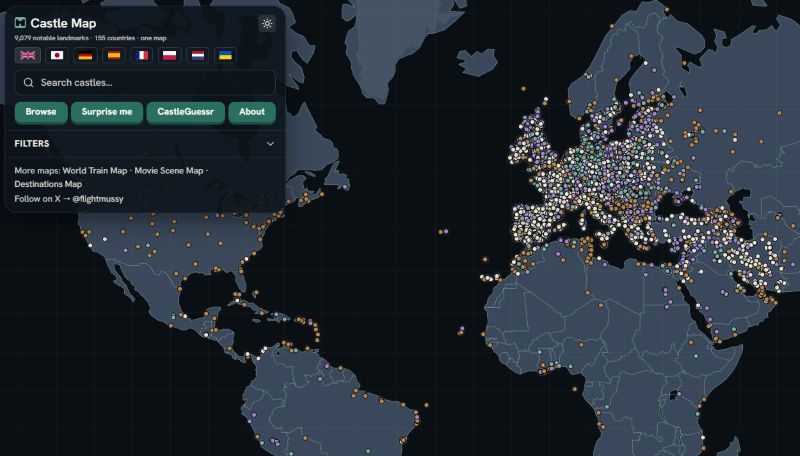Switch language to the Japan flag
The height and width of the screenshot is (456, 800).
click(x=57, y=55)
